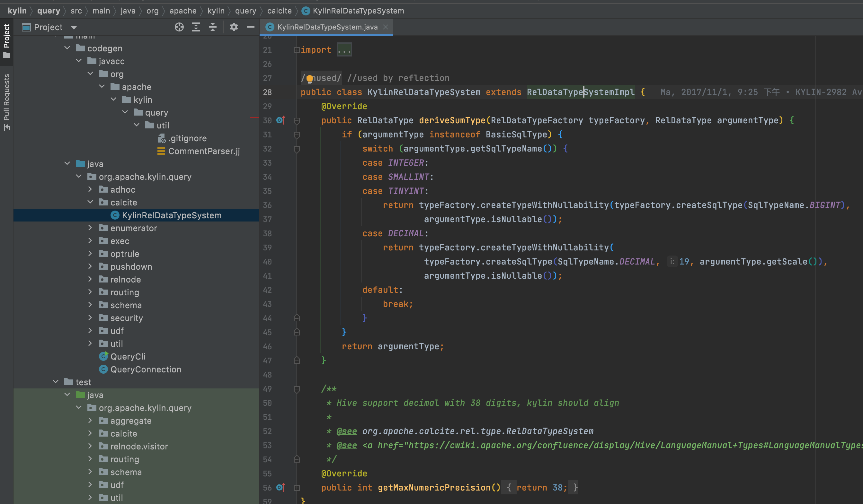Open Project panel settings gear
Viewport: 863px width, 504px height.
(234, 27)
